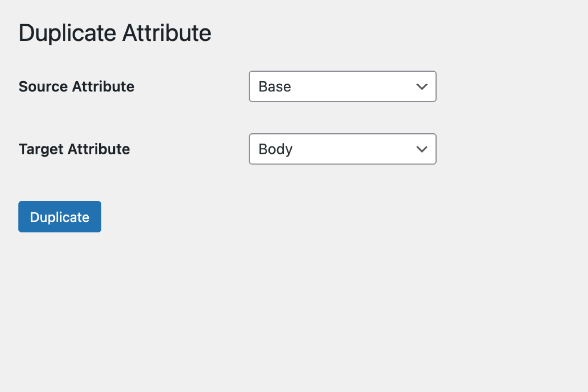Click the Duplicate Attribute page heading

115,33
